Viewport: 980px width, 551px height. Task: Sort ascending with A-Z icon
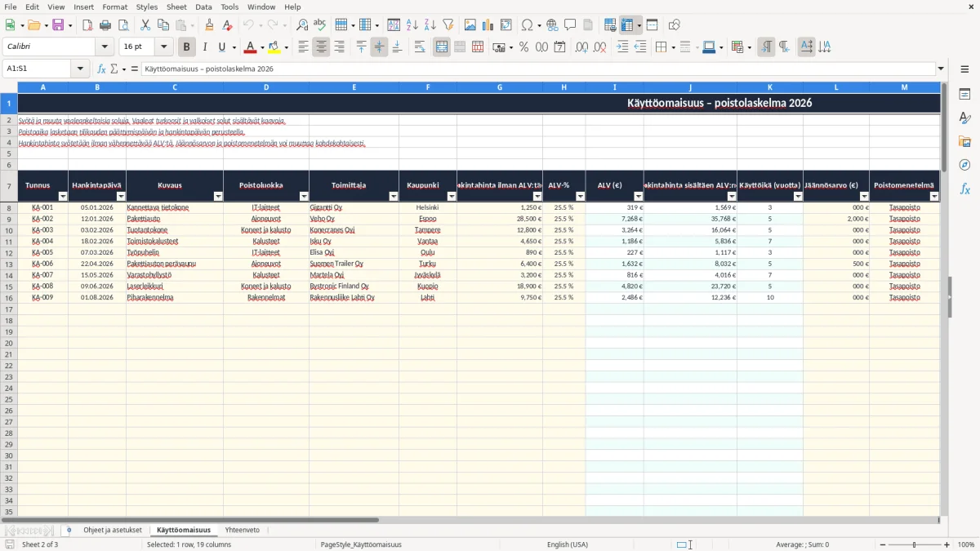(412, 25)
